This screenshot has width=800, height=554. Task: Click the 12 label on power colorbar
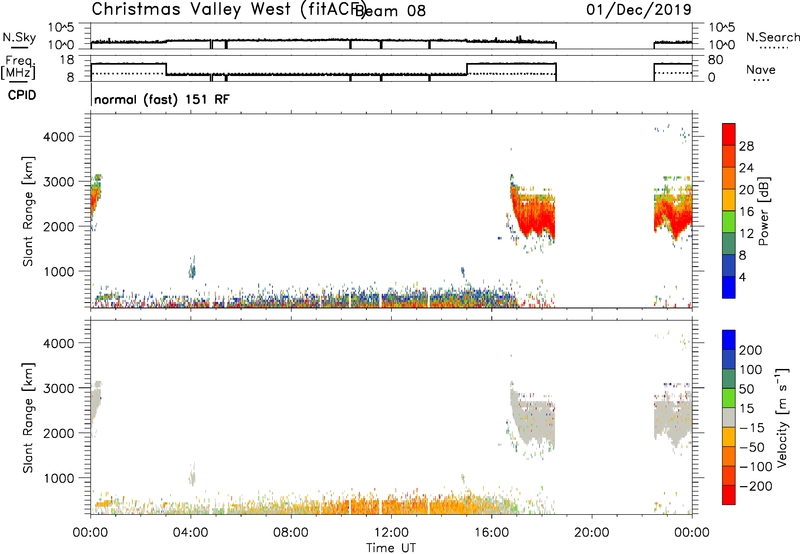tap(746, 234)
